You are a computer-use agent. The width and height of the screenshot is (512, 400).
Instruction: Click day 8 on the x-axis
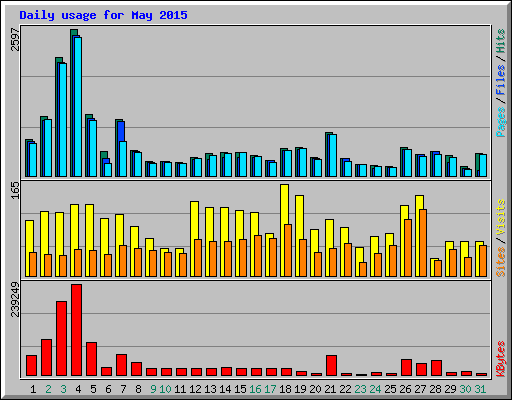tap(138, 389)
